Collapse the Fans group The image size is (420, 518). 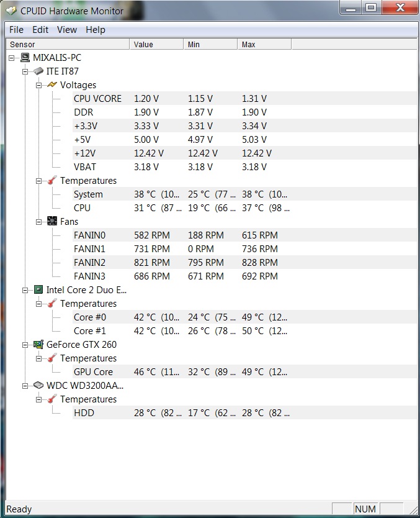tap(38, 222)
